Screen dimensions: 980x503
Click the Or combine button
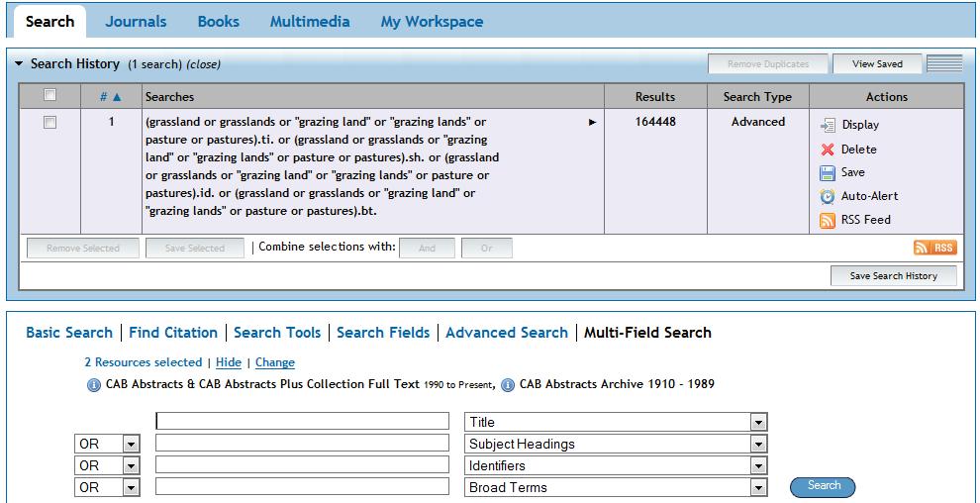pyautogui.click(x=487, y=249)
